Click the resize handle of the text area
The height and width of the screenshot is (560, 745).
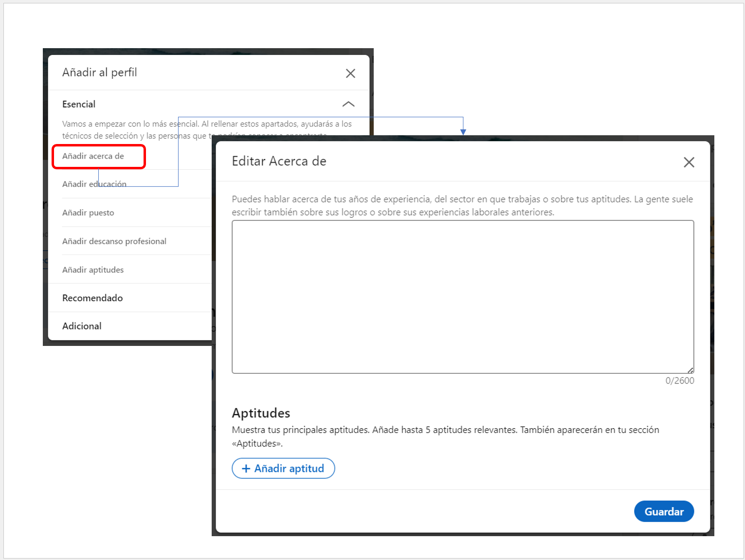click(691, 370)
